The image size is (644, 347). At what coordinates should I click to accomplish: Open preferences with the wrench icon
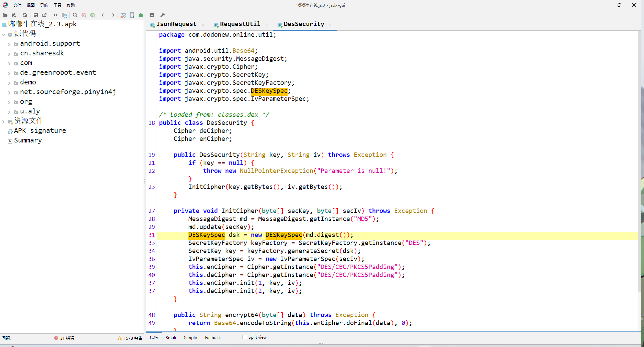click(163, 15)
